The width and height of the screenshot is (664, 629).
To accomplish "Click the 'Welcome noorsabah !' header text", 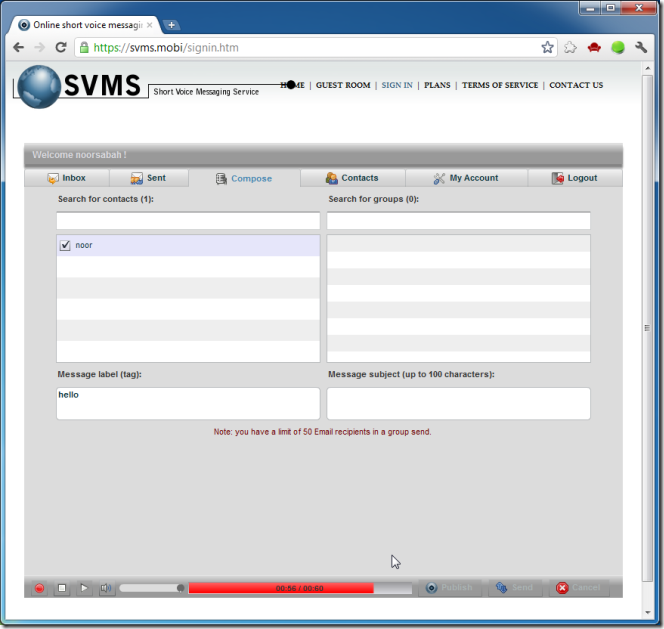I will (80, 155).
